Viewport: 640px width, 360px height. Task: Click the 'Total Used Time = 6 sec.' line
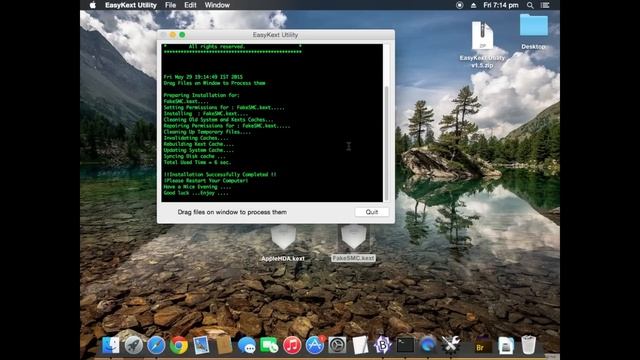(x=197, y=162)
